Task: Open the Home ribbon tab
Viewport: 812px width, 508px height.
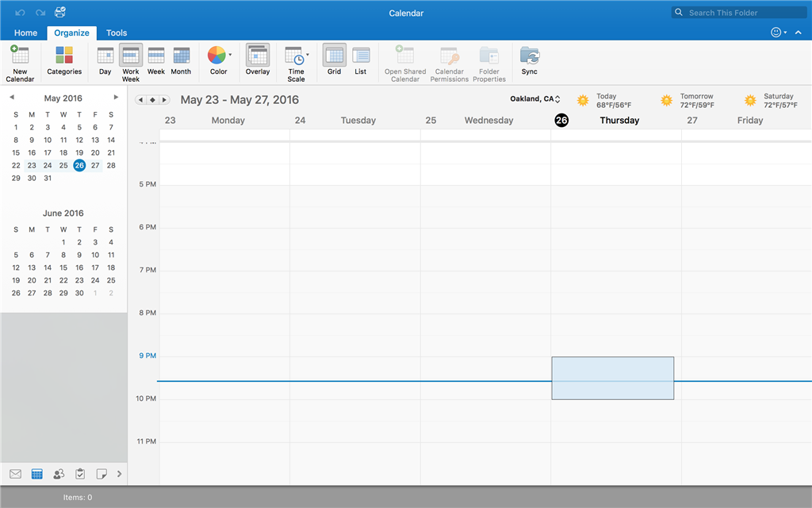Action: [x=25, y=33]
